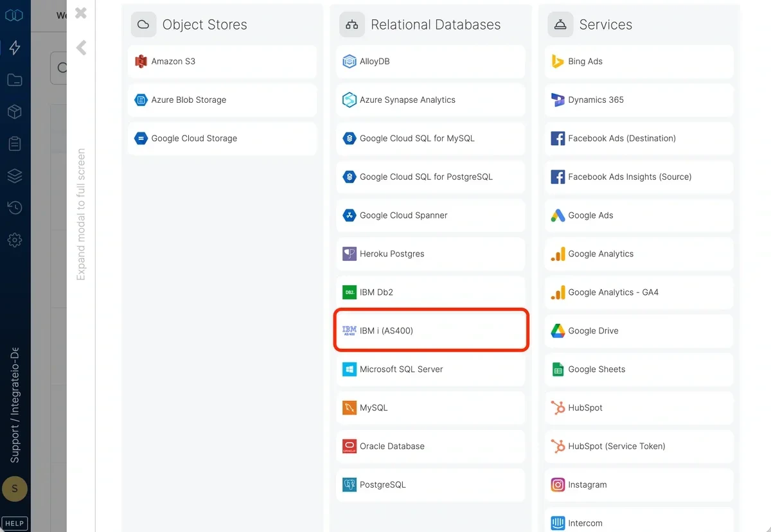771x532 pixels.
Task: Click the Google Drive icon
Action: click(558, 331)
